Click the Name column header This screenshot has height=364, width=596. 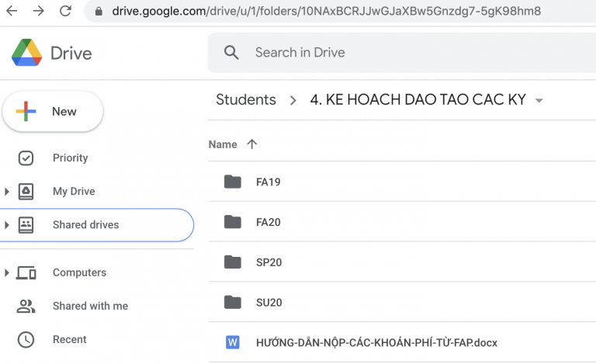[223, 144]
